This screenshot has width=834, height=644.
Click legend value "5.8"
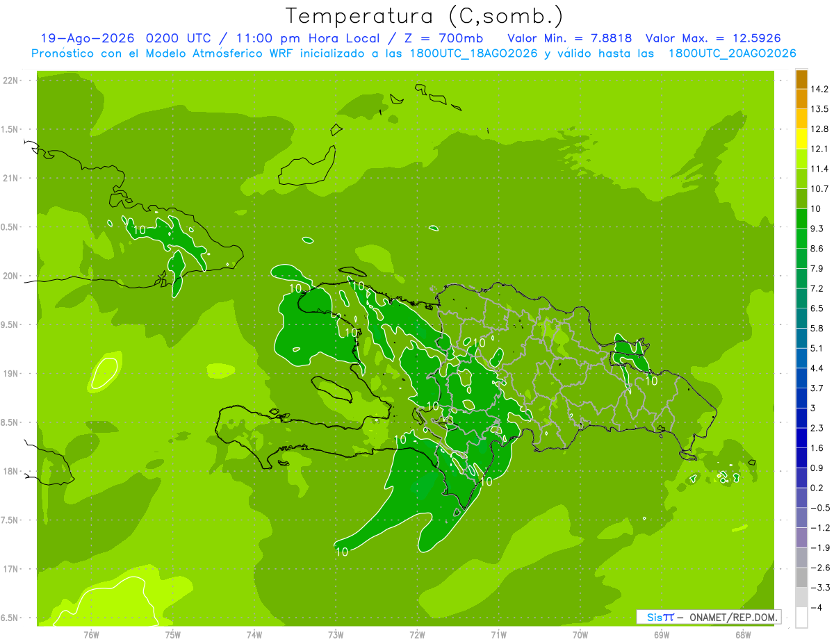(817, 328)
